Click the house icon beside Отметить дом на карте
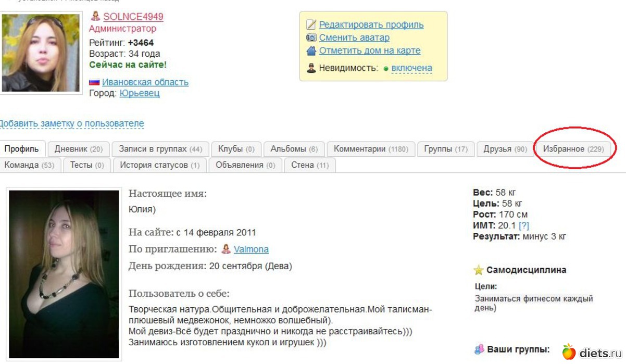Viewport: 626px width, 364px height. (311, 51)
